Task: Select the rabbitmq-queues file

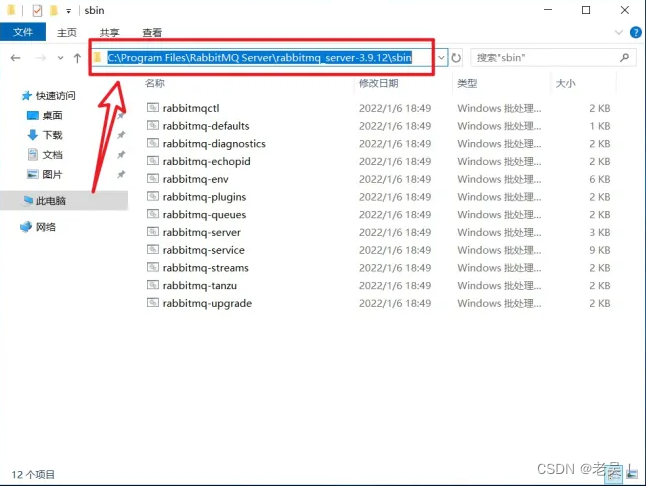Action: pyautogui.click(x=204, y=214)
